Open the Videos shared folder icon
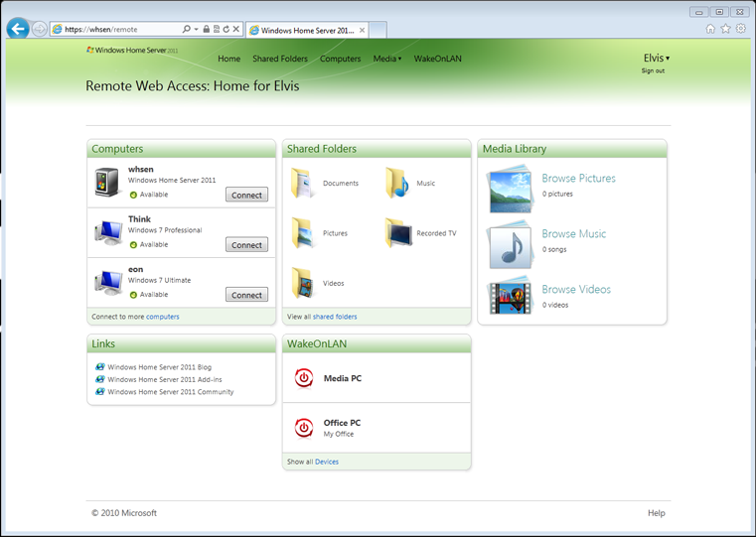The height and width of the screenshot is (537, 756). point(302,283)
